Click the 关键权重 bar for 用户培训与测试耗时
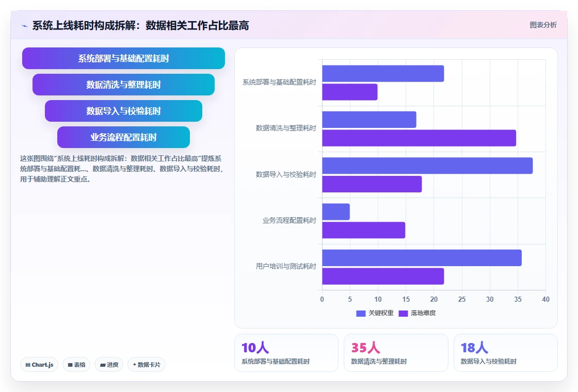Screen dimensions: 578x392 point(422,258)
